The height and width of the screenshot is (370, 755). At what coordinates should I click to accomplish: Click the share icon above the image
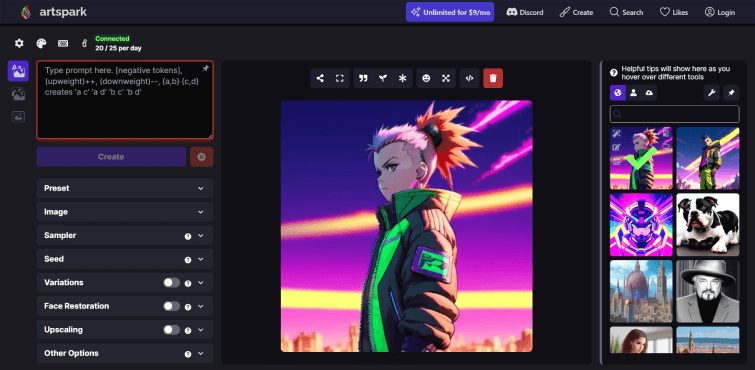[320, 78]
